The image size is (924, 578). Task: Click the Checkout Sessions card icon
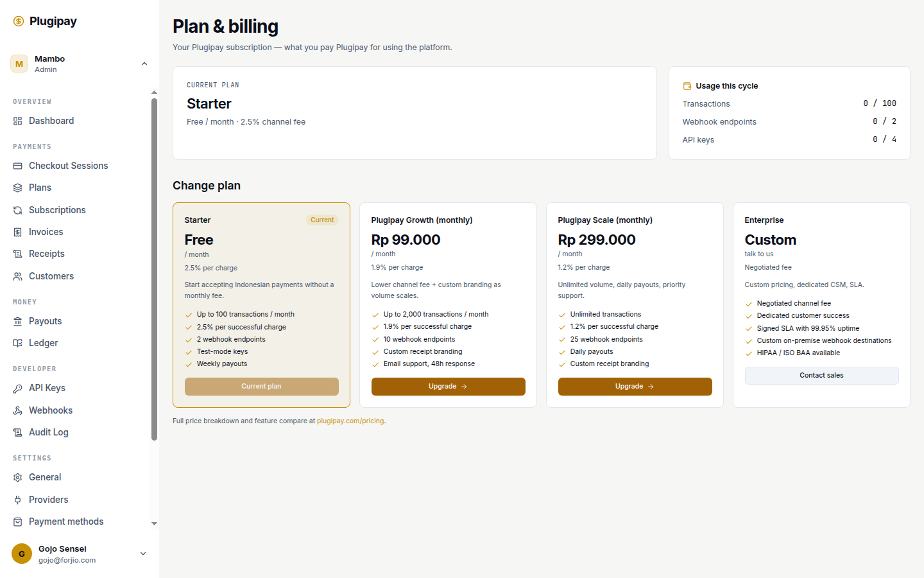point(17,166)
